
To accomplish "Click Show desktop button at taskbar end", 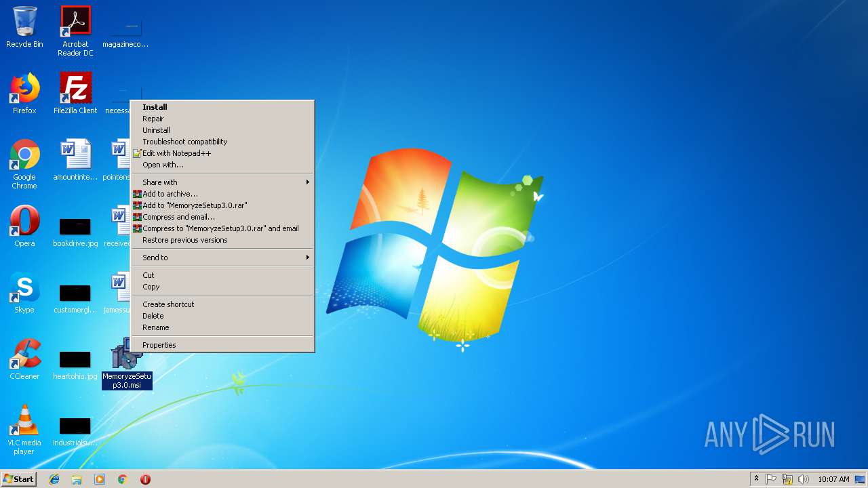I will point(860,479).
